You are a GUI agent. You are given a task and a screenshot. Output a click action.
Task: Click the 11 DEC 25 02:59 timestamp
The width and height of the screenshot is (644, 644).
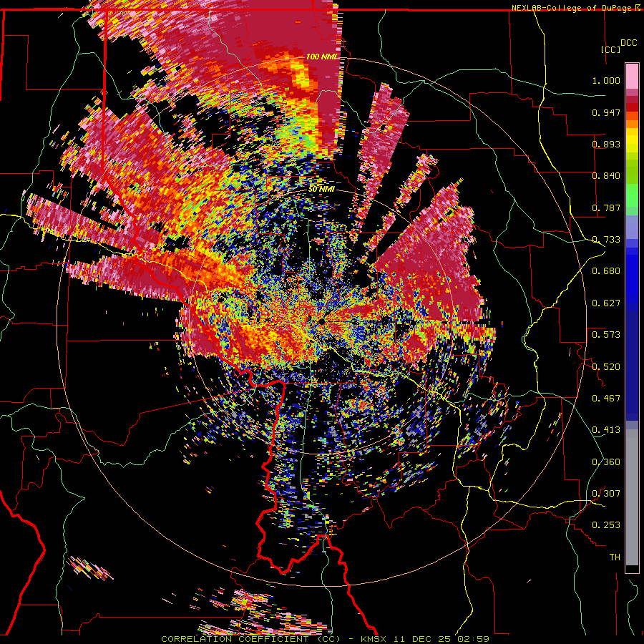pyautogui.click(x=441, y=639)
